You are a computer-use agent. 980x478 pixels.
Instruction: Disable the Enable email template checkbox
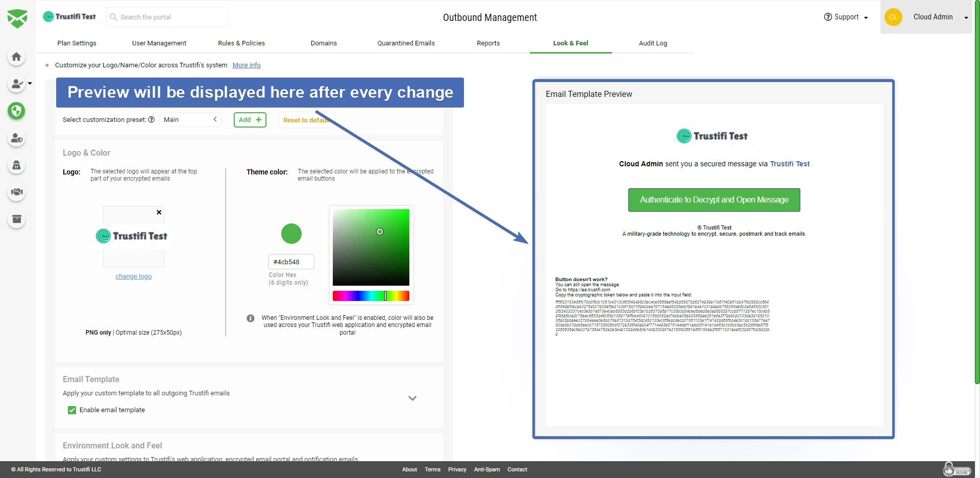71,410
